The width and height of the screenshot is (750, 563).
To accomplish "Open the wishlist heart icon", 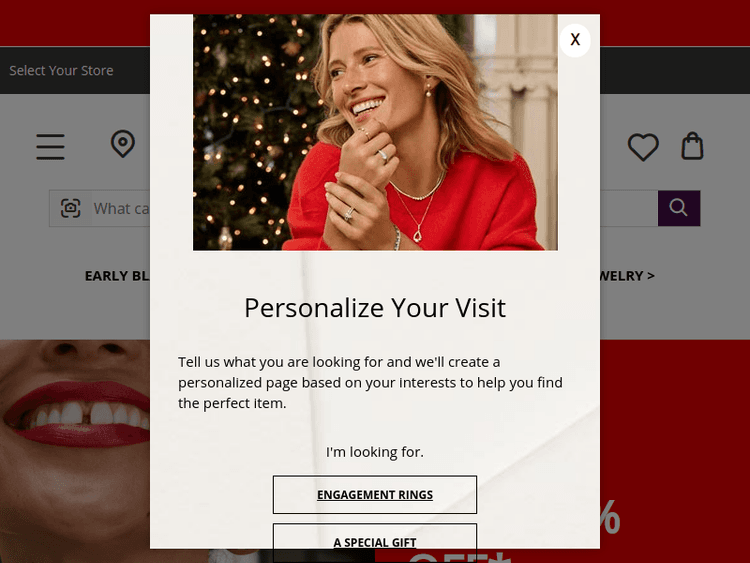I will 643,146.
